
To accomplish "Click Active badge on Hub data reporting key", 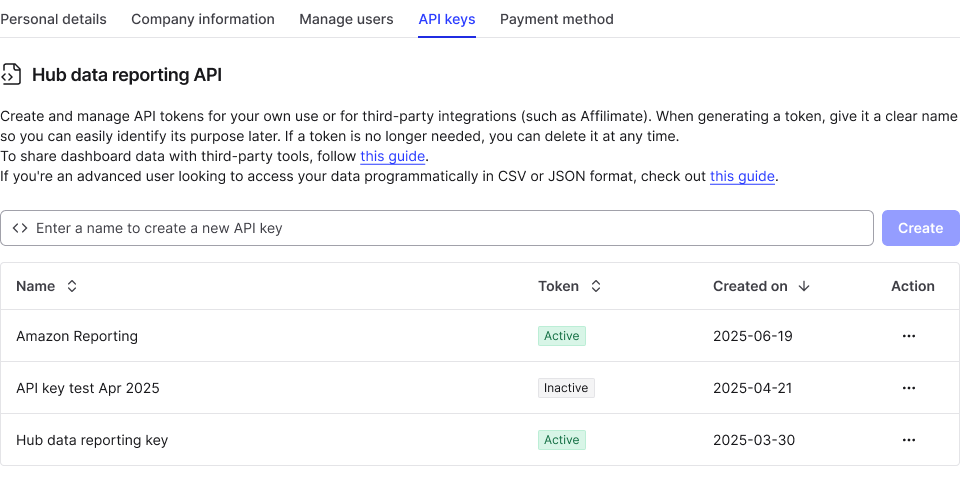I will [561, 440].
